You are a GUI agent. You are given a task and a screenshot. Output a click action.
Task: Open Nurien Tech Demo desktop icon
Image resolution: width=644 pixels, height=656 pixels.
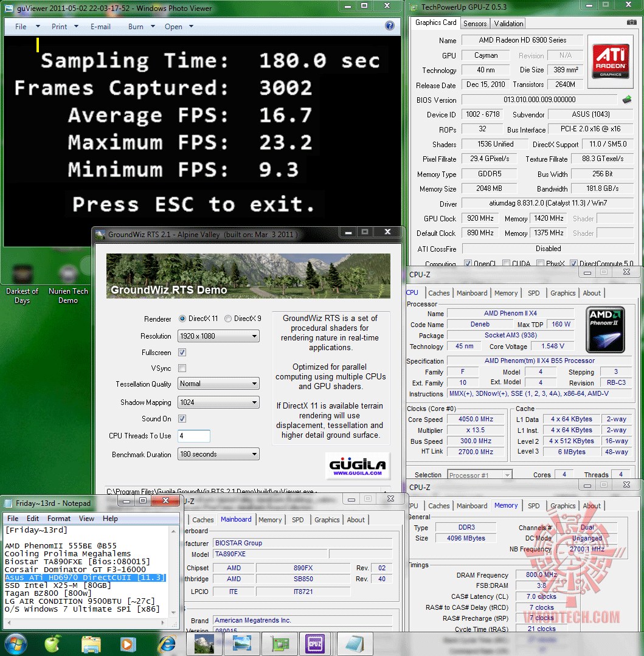click(68, 284)
